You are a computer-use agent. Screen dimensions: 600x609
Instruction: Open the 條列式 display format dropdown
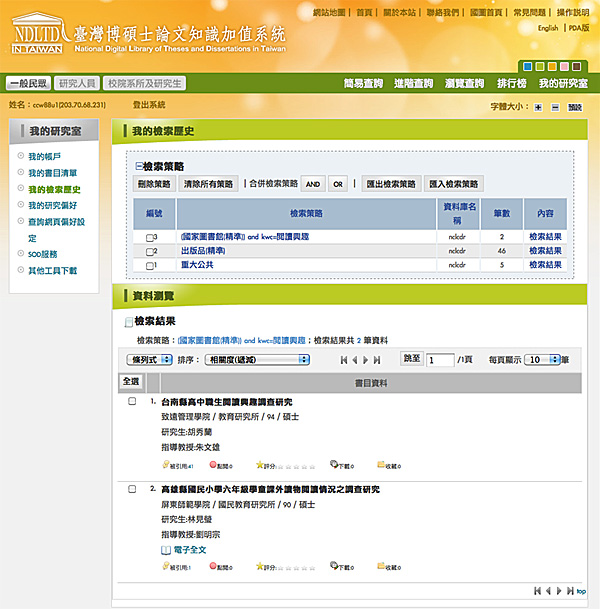(x=146, y=359)
